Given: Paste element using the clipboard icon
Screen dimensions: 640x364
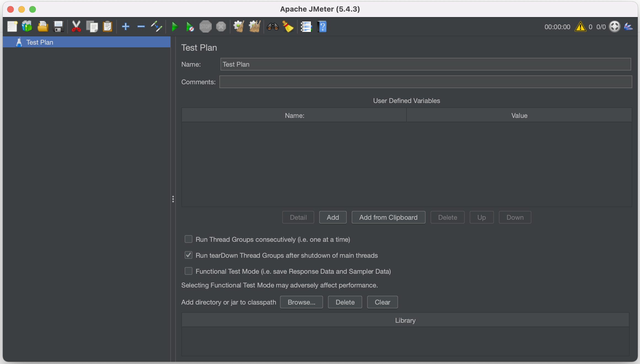Looking at the screenshot, I should coord(107,27).
